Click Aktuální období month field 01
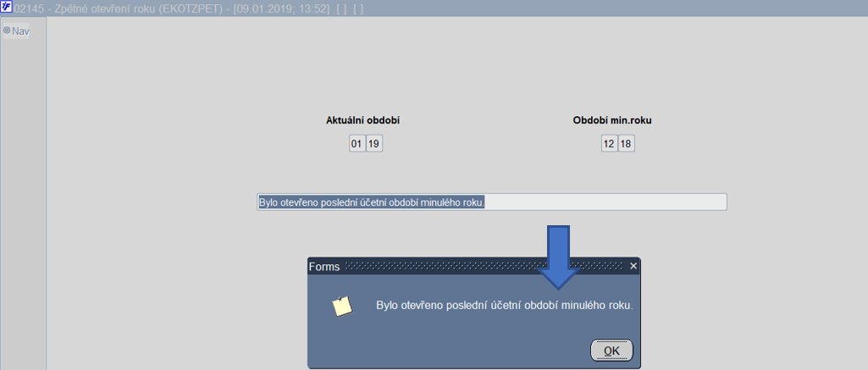The width and height of the screenshot is (868, 370). point(357,144)
